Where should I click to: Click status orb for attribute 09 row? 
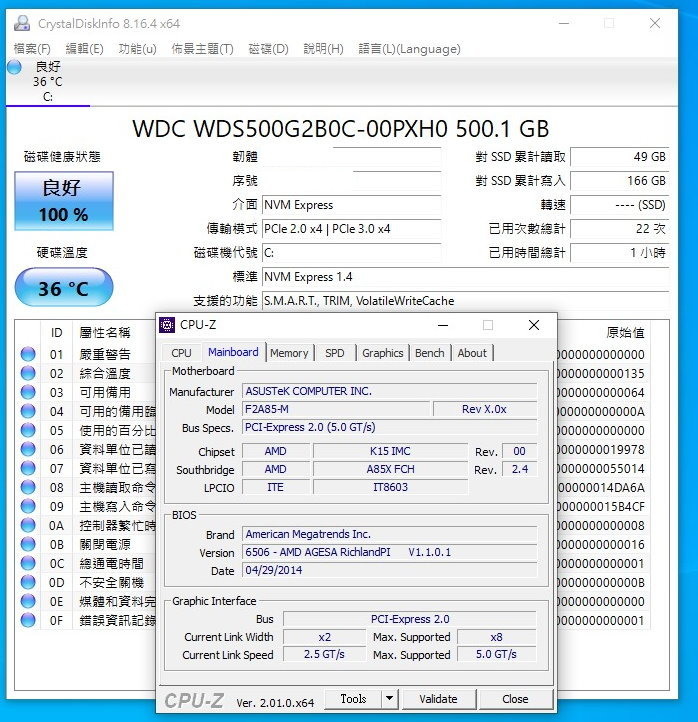pyautogui.click(x=28, y=506)
